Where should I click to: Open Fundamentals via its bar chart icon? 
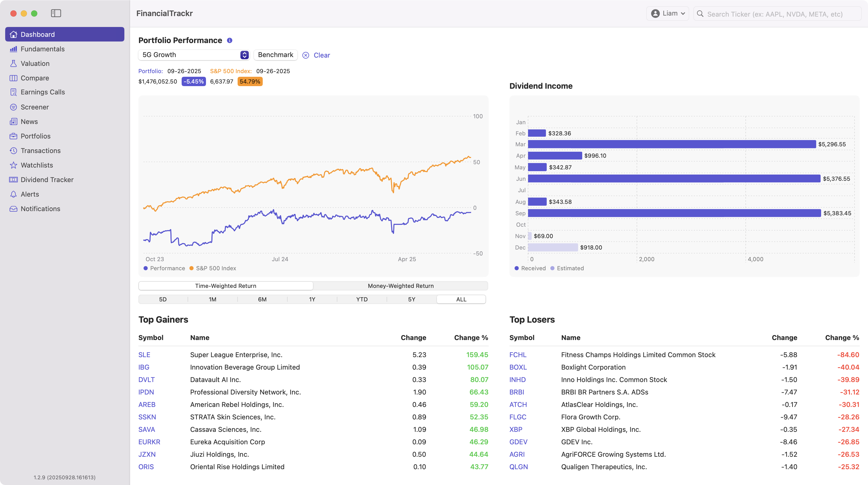click(13, 49)
